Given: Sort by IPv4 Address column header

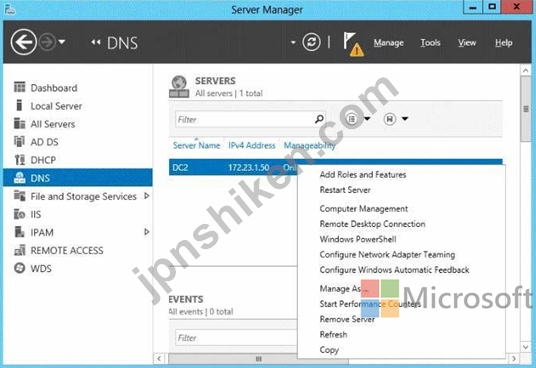Looking at the screenshot, I should coord(252,146).
